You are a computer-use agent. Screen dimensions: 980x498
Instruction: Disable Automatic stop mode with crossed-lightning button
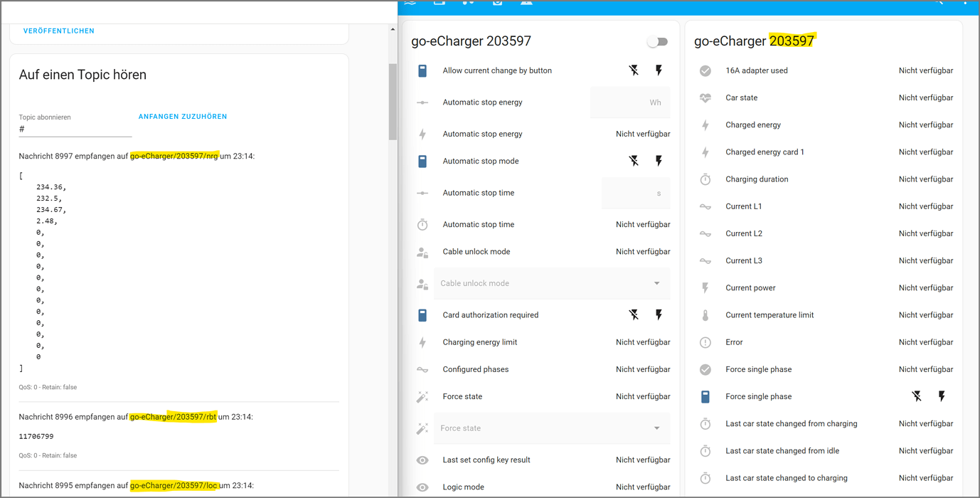633,161
